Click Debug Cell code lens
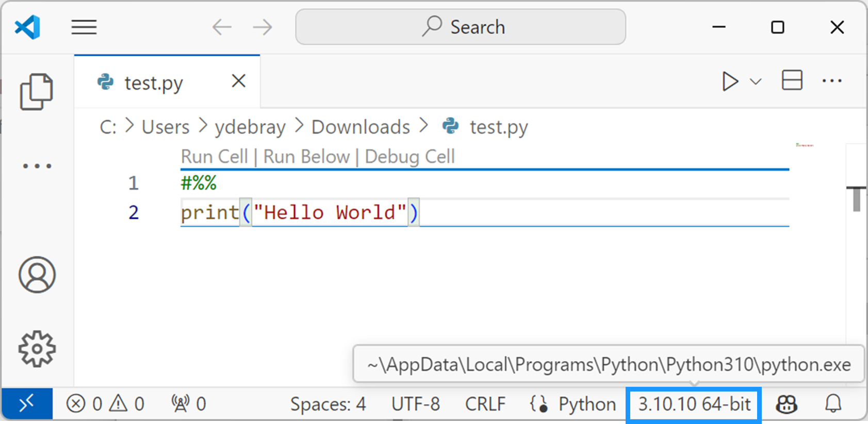868x424 pixels. click(x=410, y=156)
